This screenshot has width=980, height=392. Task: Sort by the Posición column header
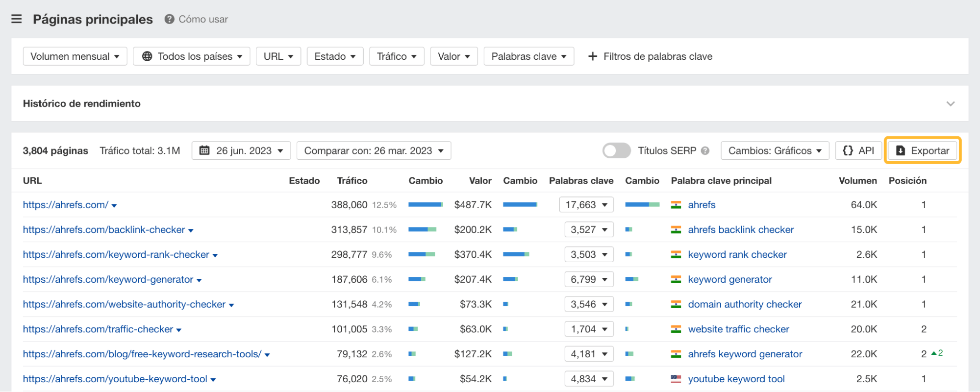907,181
